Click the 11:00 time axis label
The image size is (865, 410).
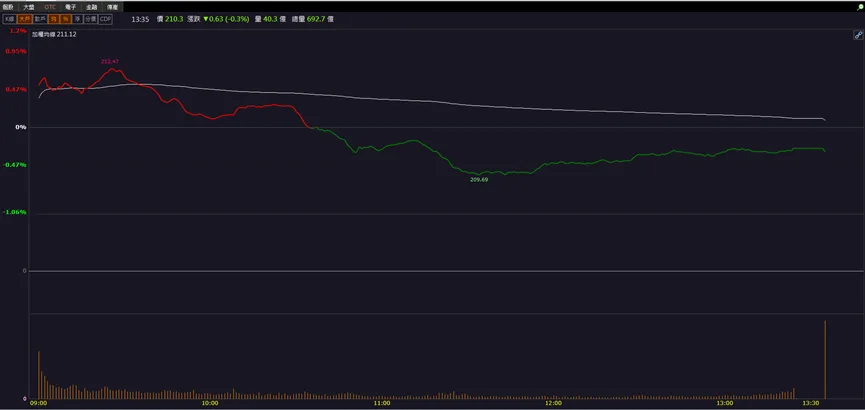coord(382,403)
